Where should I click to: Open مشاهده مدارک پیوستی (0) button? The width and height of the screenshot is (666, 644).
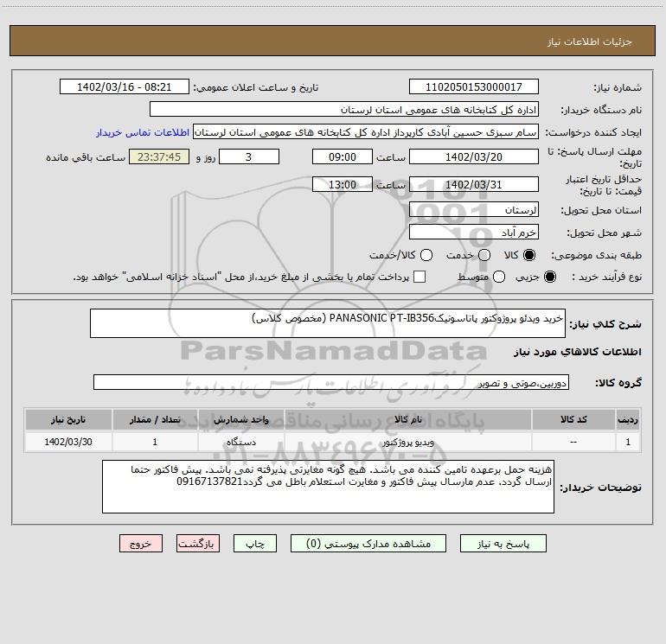tap(368, 544)
